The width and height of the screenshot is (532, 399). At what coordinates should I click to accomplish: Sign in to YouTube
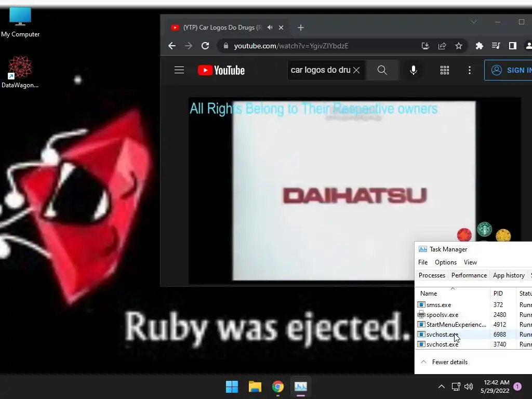(509, 70)
